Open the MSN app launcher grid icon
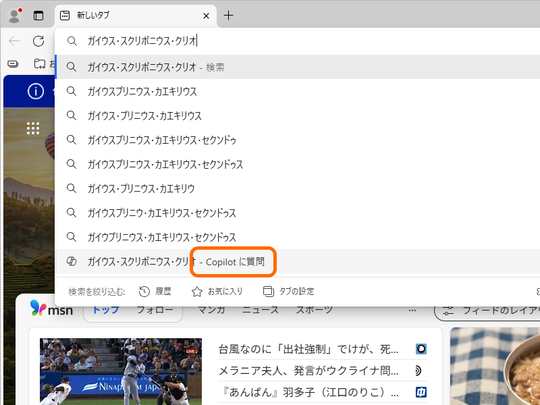 pyautogui.click(x=33, y=128)
